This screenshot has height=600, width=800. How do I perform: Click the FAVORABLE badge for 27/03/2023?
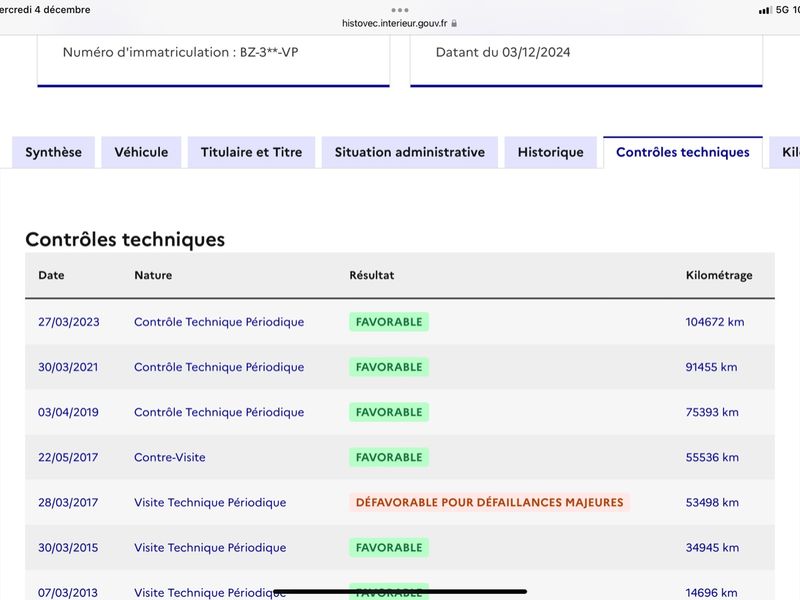click(x=389, y=322)
